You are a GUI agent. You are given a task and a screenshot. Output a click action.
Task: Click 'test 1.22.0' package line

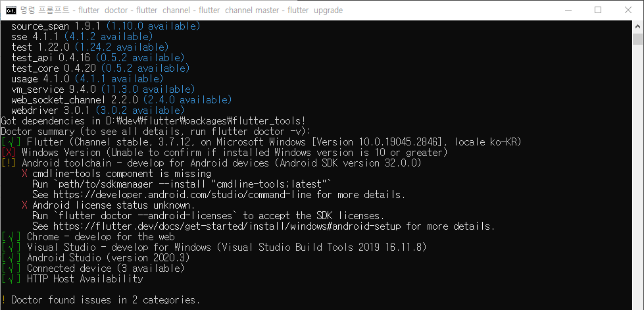pos(90,47)
